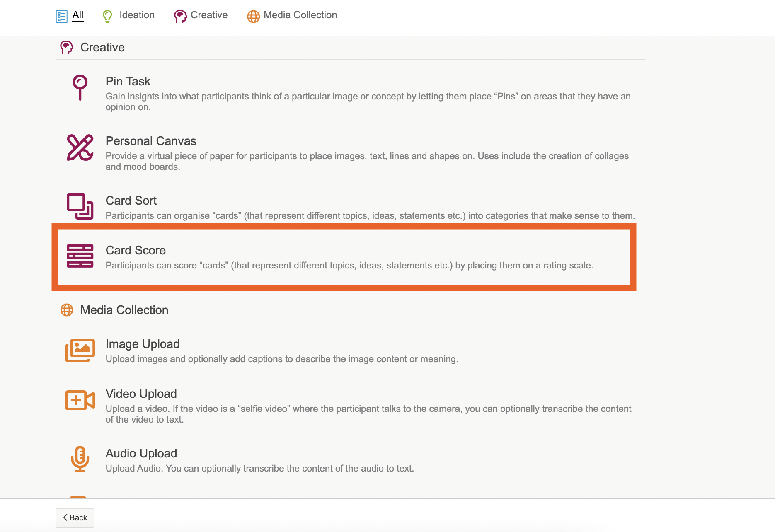This screenshot has width=775, height=532.
Task: Click the globe icon in Media Collection tab
Action: (x=253, y=16)
